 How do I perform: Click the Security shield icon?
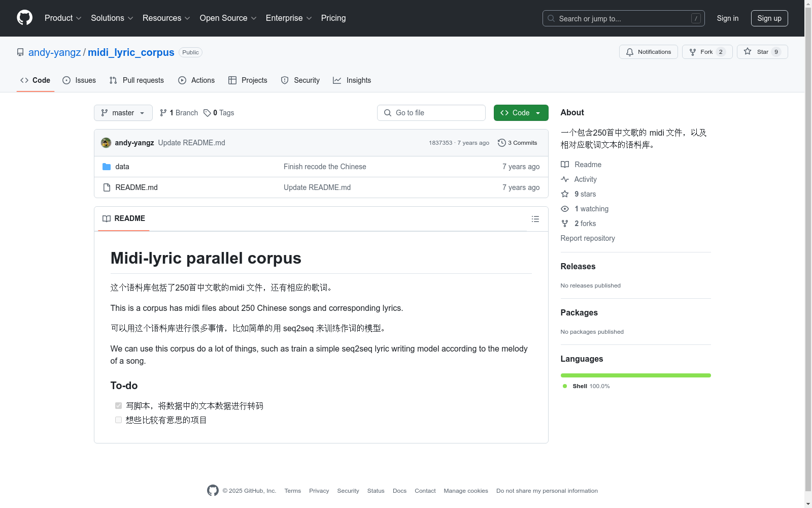(x=285, y=80)
